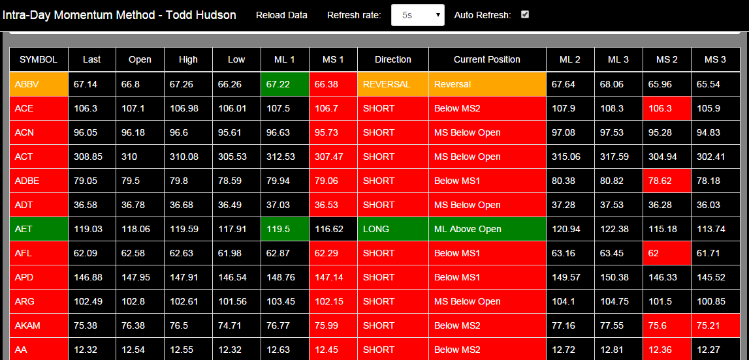
Task: Click ACT's ML 3 value 317.59
Action: 619,157
